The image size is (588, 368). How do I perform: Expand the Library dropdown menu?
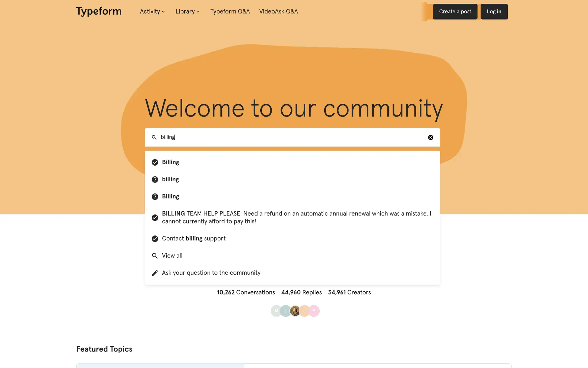187,12
